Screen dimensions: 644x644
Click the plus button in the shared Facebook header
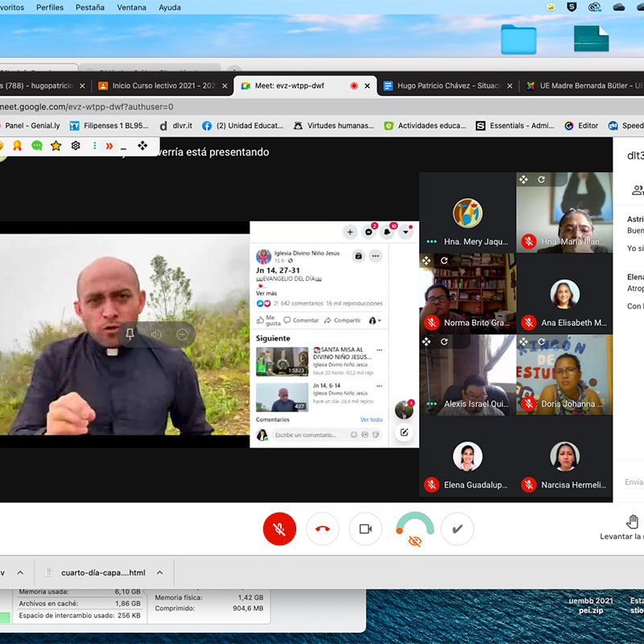tap(350, 232)
